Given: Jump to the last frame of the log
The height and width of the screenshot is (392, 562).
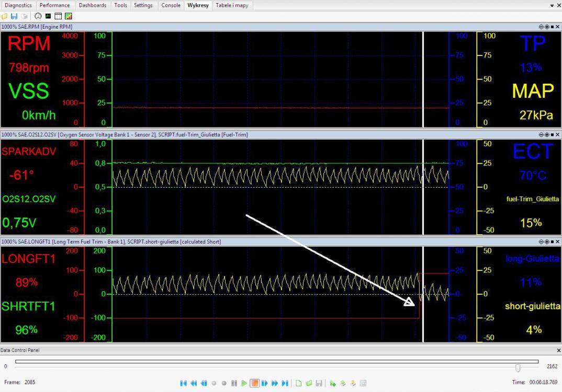Looking at the screenshot, I should [x=285, y=383].
